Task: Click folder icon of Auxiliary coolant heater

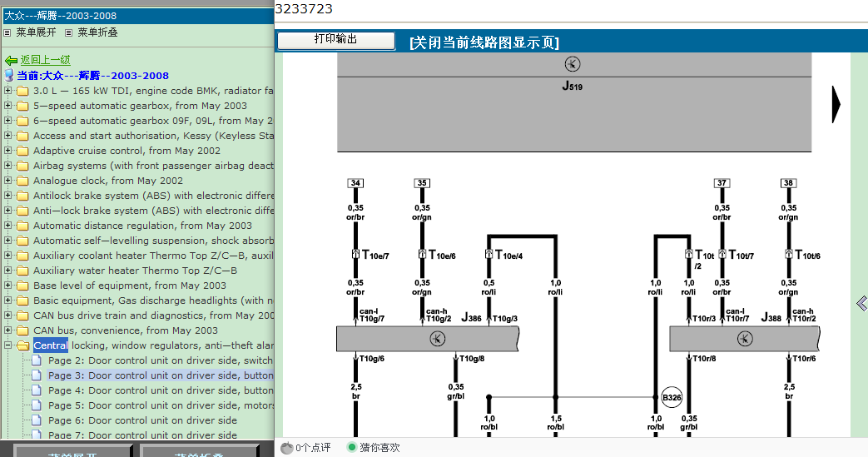Action: point(22,256)
